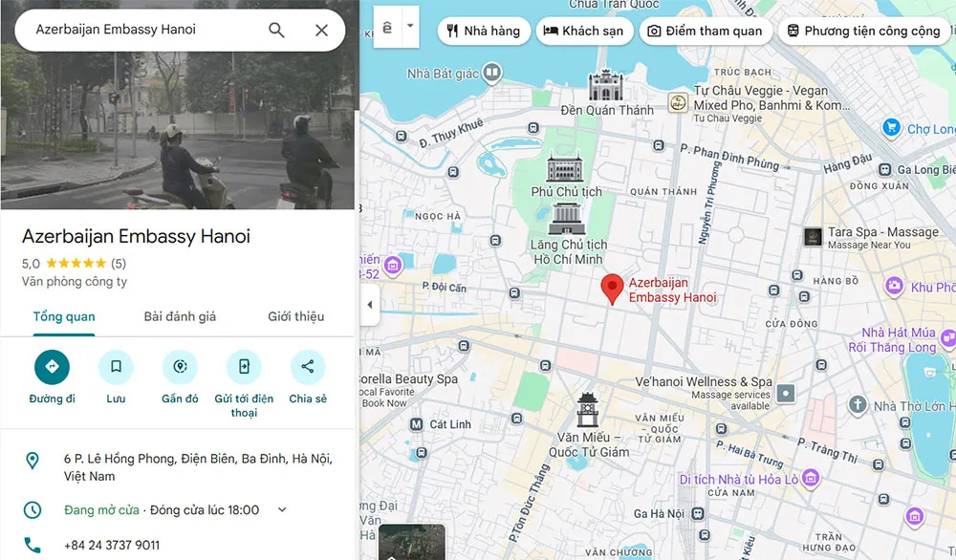The image size is (956, 560).
Task: Expand opening hours with the chevron
Action: coord(282,509)
